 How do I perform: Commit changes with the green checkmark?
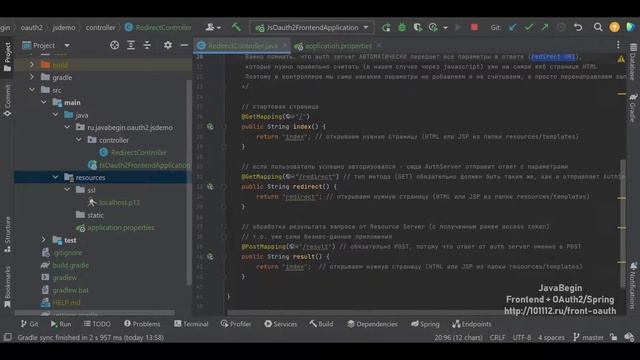point(529,27)
